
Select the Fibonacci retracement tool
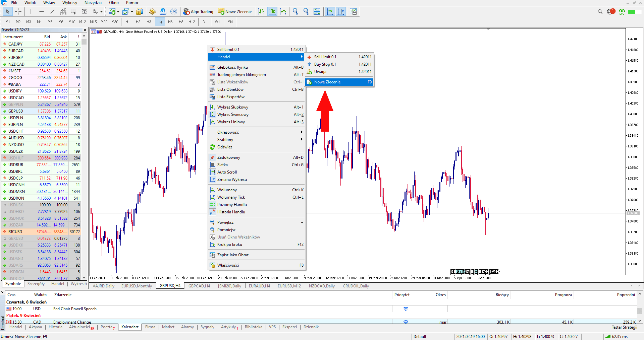74,11
